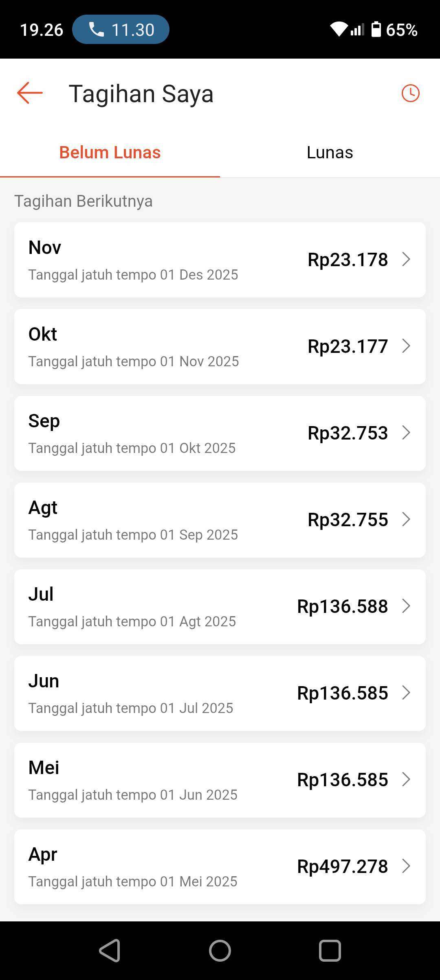
Task: Tap the battery status icon
Action: (x=376, y=29)
